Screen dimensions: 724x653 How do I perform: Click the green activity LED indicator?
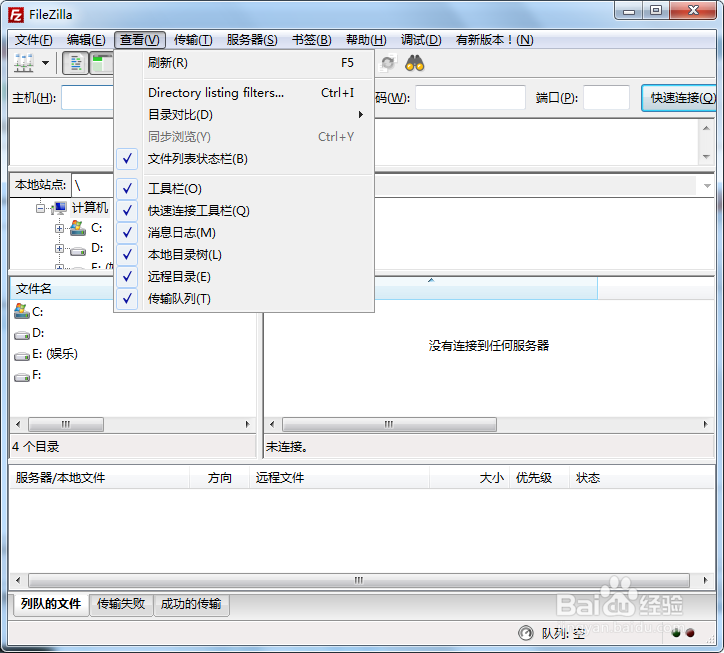coord(676,633)
